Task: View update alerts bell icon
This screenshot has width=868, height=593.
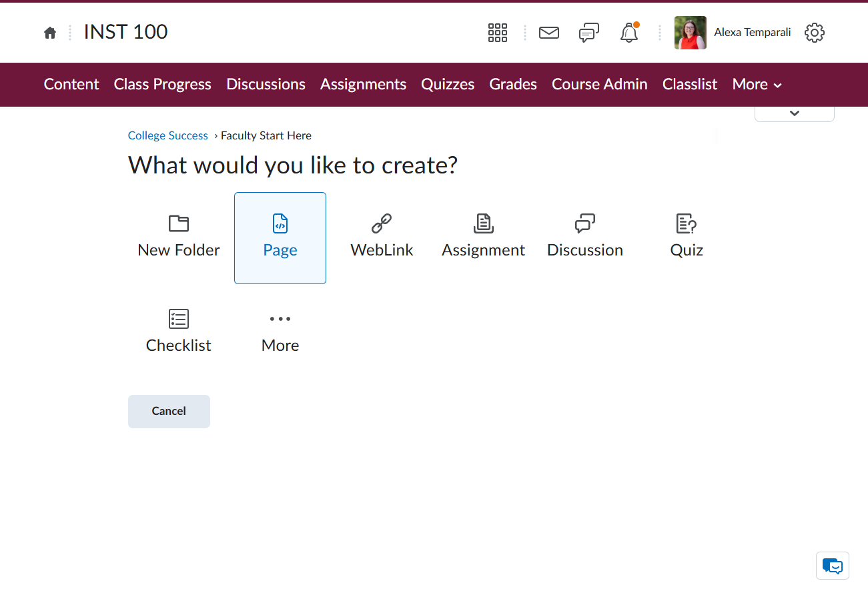Action: (629, 33)
